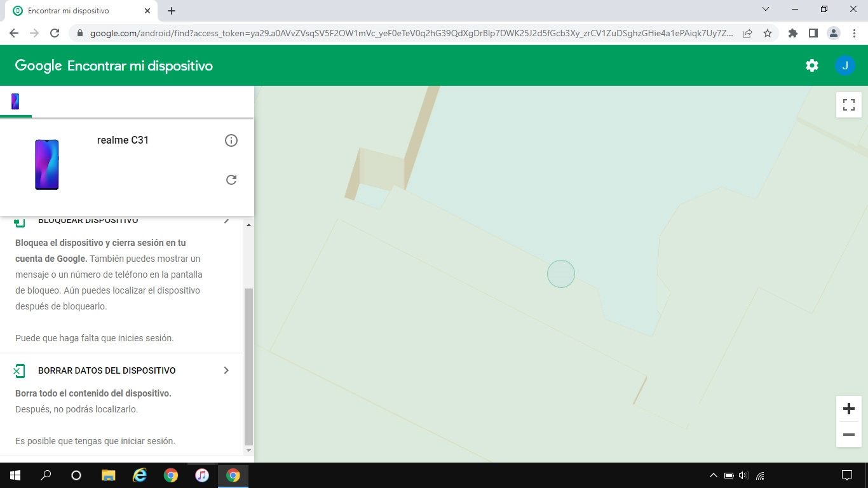Open Find My Device settings gear

[812, 65]
